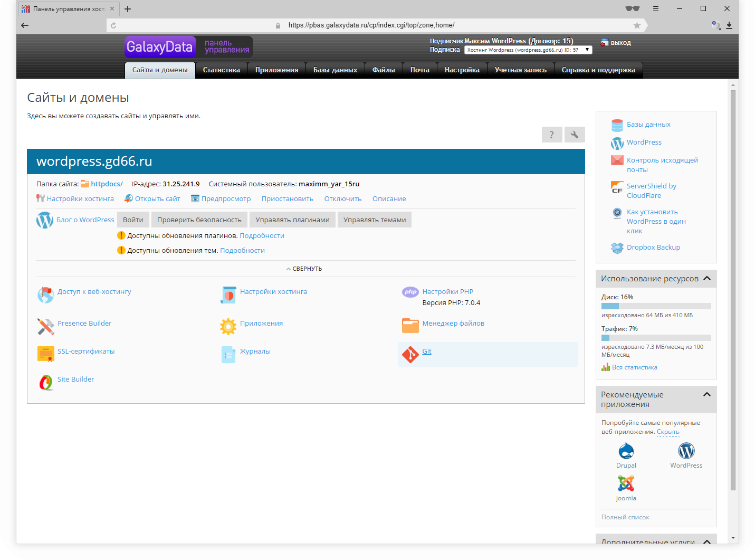The height and width of the screenshot is (560, 755).
Task: Open the Приложения tab
Action: click(x=276, y=70)
